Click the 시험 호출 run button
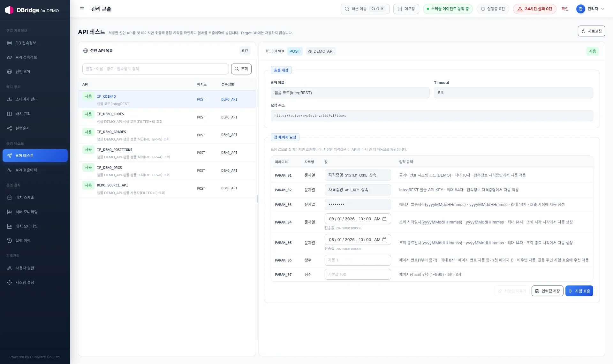The height and width of the screenshot is (364, 613). tap(579, 291)
